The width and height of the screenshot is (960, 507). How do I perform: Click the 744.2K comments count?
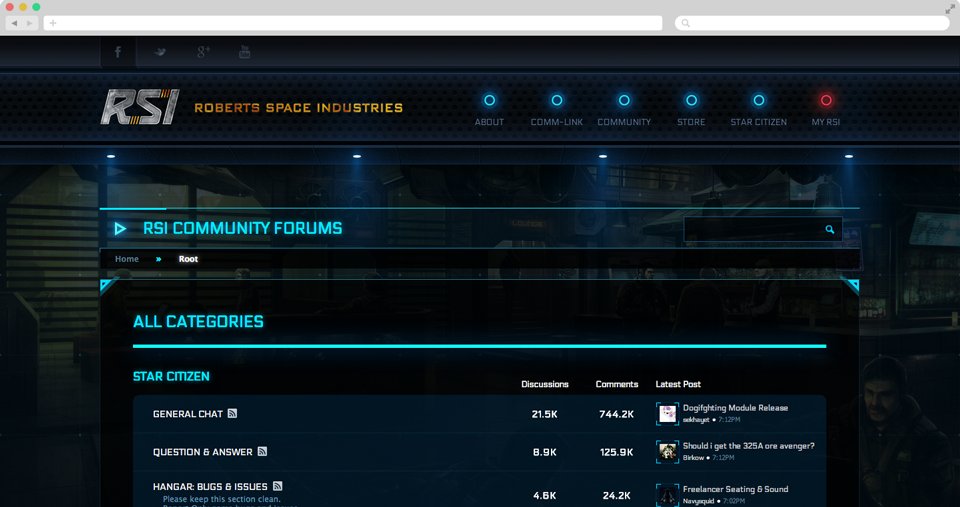tap(617, 415)
